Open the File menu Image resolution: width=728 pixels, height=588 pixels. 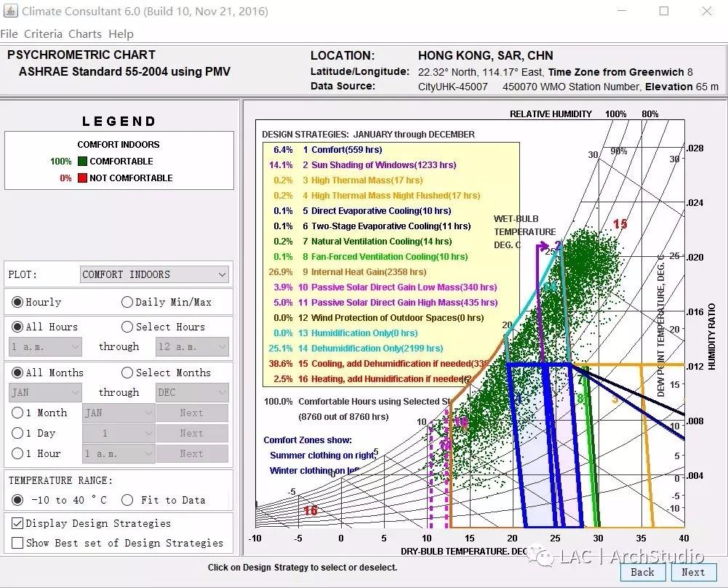tap(9, 34)
